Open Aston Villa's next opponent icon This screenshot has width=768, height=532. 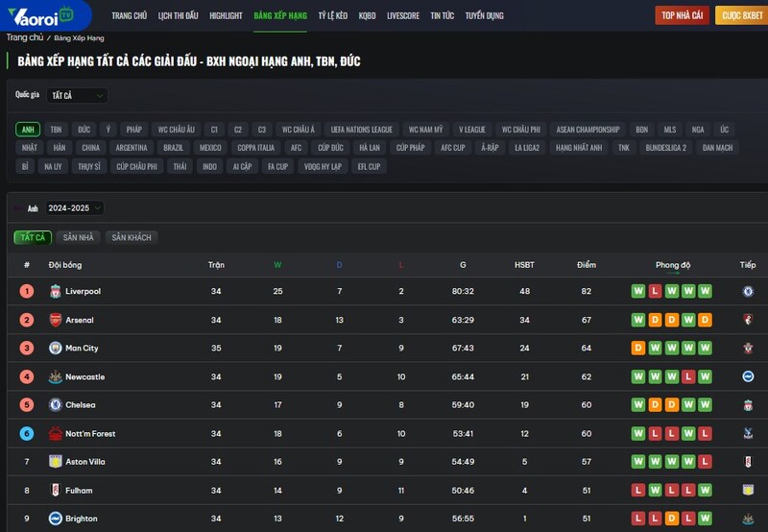pos(748,462)
